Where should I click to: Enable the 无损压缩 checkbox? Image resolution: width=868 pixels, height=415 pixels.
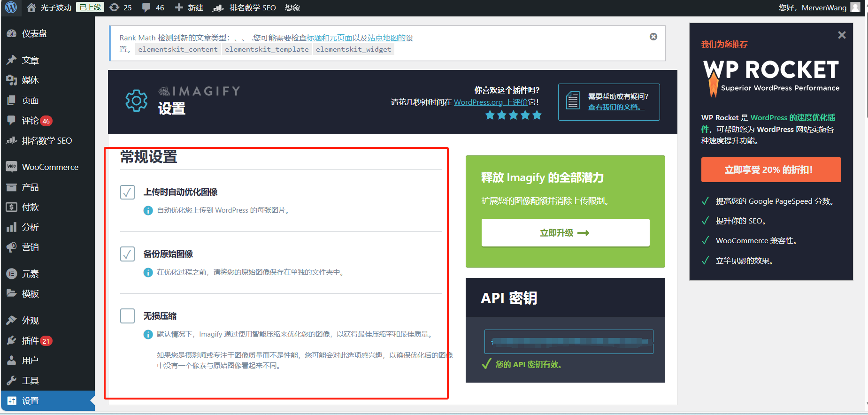pyautogui.click(x=127, y=316)
